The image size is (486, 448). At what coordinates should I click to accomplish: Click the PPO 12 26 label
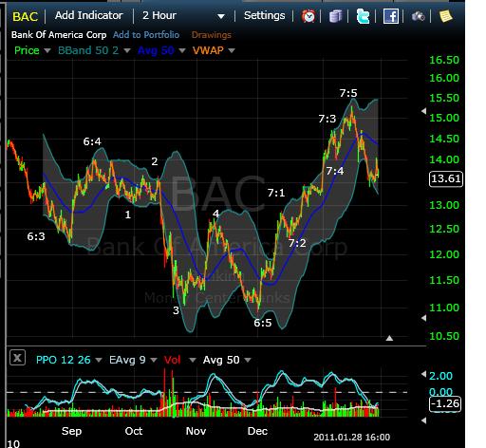[x=63, y=360]
